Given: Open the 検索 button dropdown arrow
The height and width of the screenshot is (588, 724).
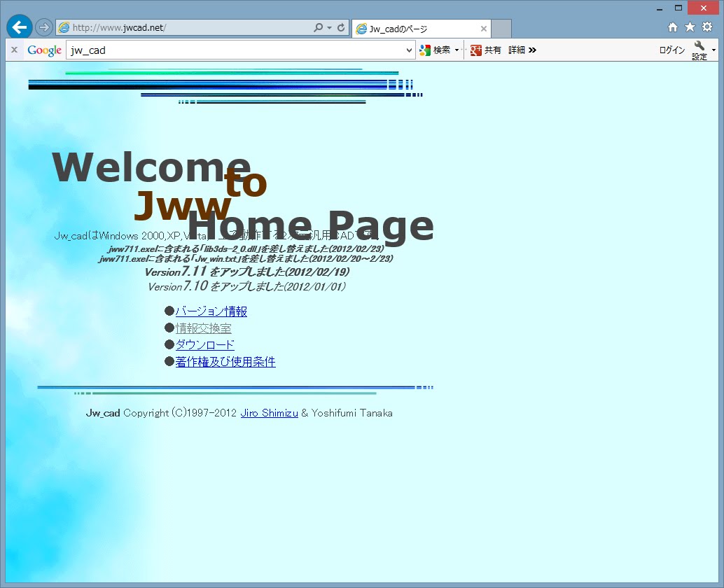Looking at the screenshot, I should coord(457,50).
